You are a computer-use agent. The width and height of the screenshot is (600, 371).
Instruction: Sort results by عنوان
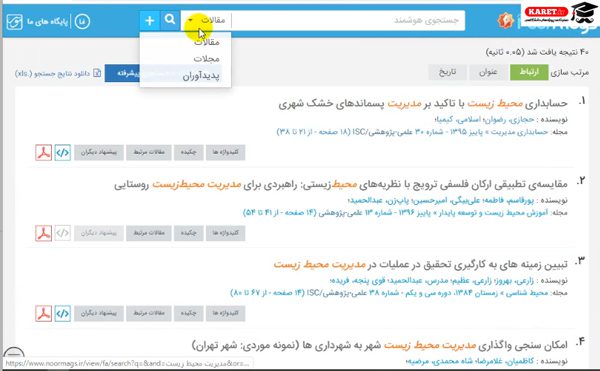pos(488,72)
